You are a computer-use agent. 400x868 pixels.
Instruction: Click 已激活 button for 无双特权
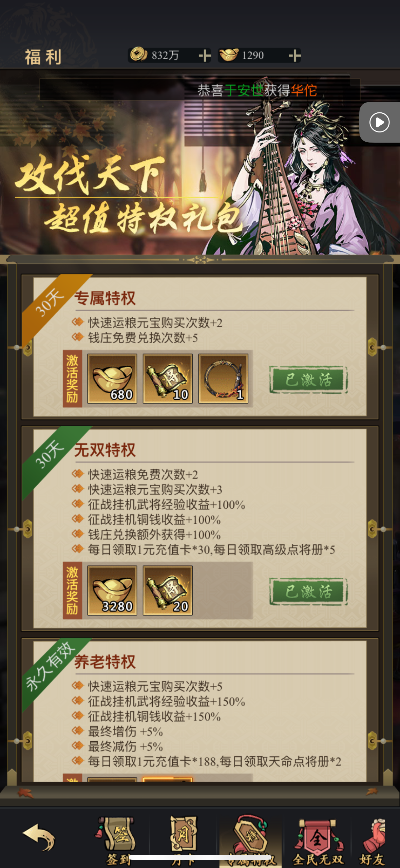[308, 592]
